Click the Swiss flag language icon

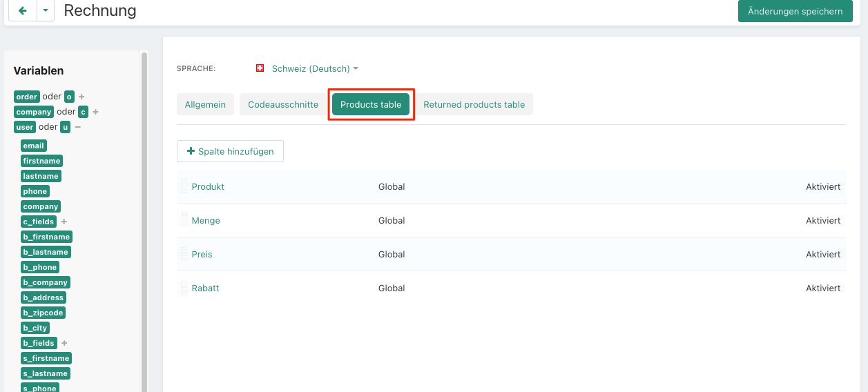[260, 68]
